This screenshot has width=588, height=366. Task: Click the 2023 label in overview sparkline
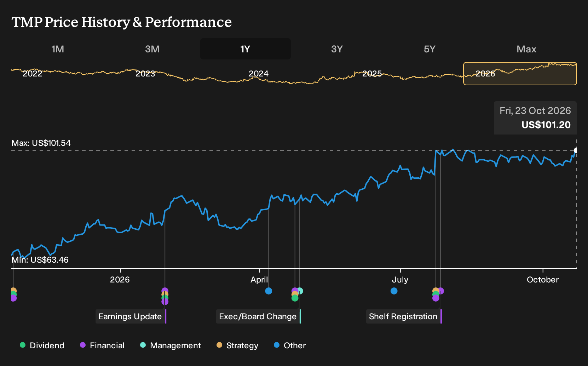[145, 74]
